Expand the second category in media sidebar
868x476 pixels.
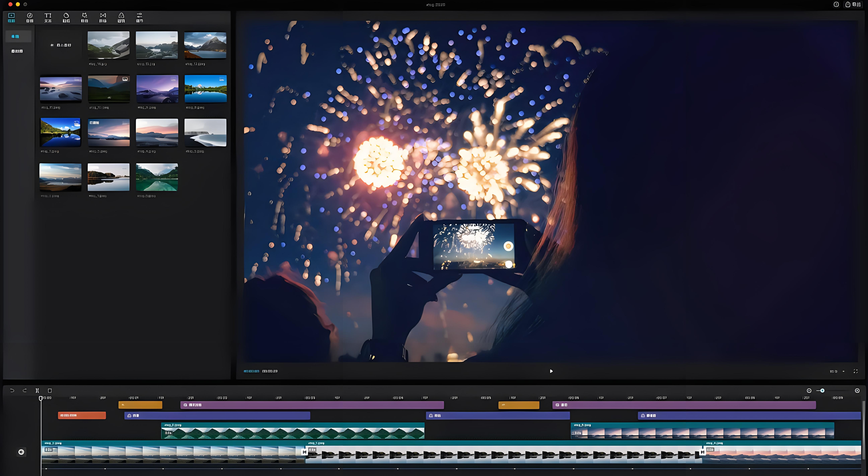[17, 51]
